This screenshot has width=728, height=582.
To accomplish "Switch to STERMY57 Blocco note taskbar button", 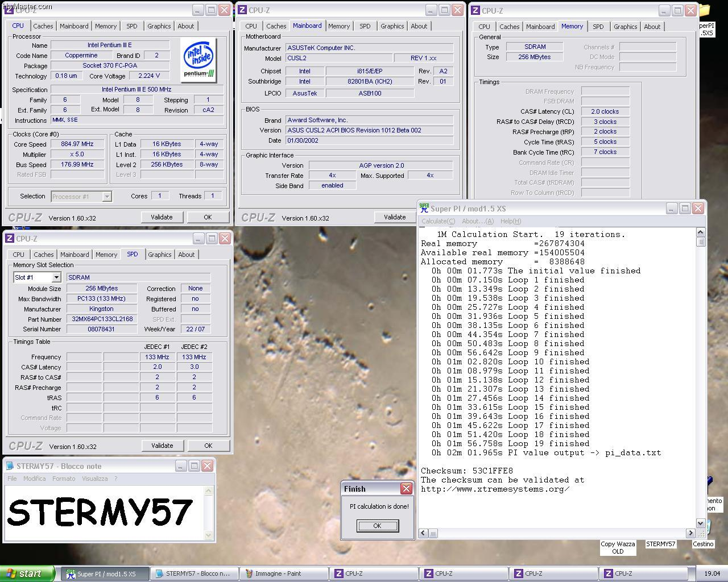I will 194,573.
